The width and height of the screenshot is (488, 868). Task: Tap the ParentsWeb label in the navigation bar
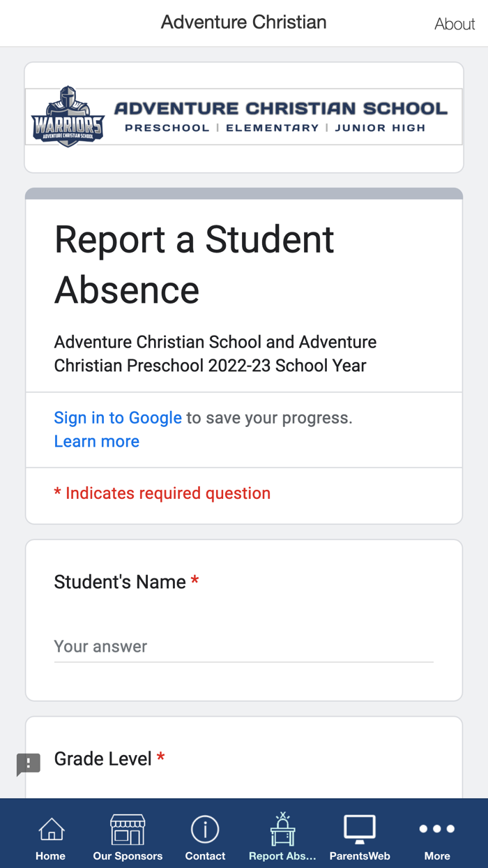coord(360,856)
